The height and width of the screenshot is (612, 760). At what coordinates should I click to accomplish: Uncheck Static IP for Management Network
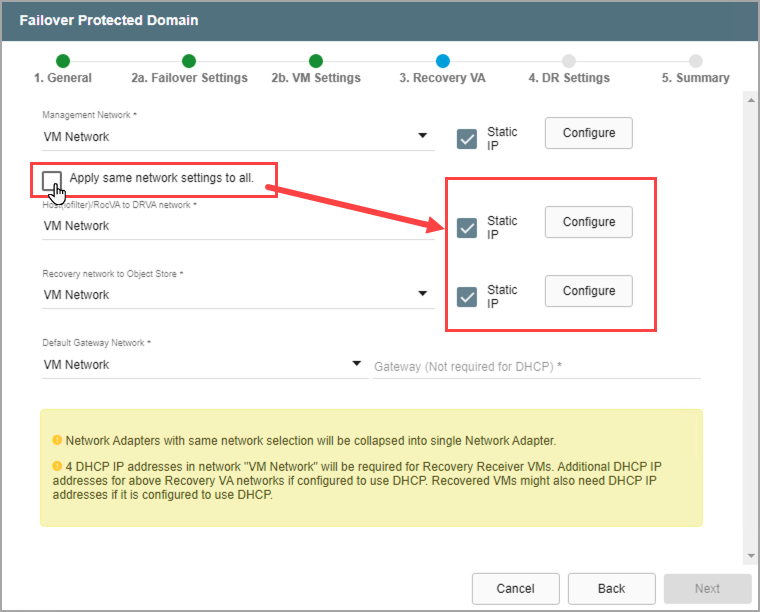pyautogui.click(x=467, y=139)
